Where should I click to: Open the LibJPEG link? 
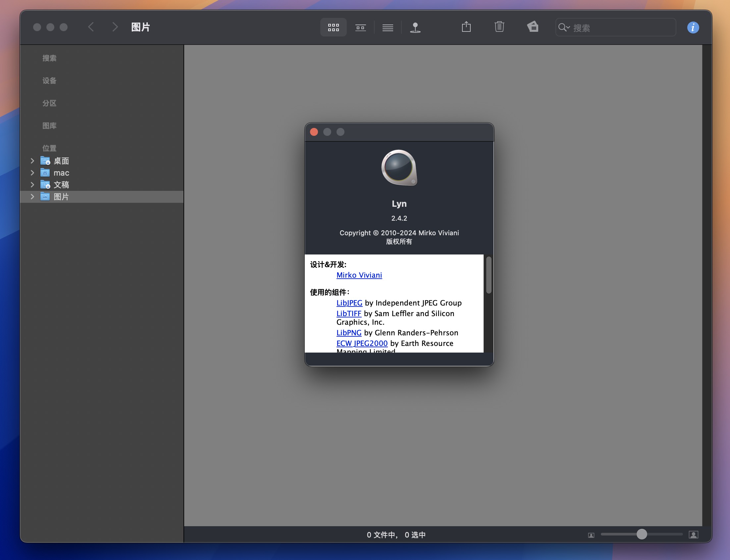pyautogui.click(x=349, y=303)
